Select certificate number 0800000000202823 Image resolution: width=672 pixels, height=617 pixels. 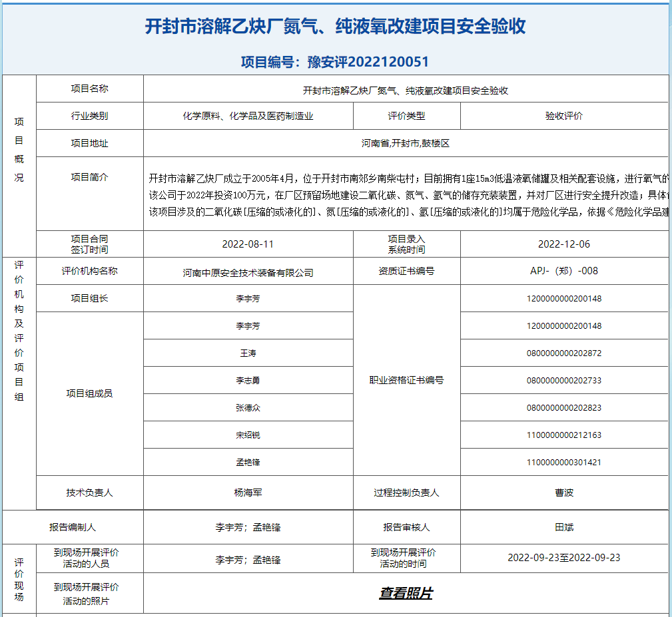564,408
